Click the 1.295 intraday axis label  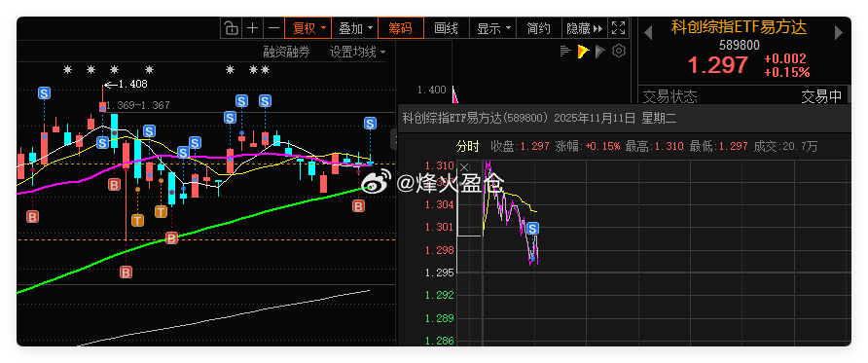pyautogui.click(x=439, y=272)
